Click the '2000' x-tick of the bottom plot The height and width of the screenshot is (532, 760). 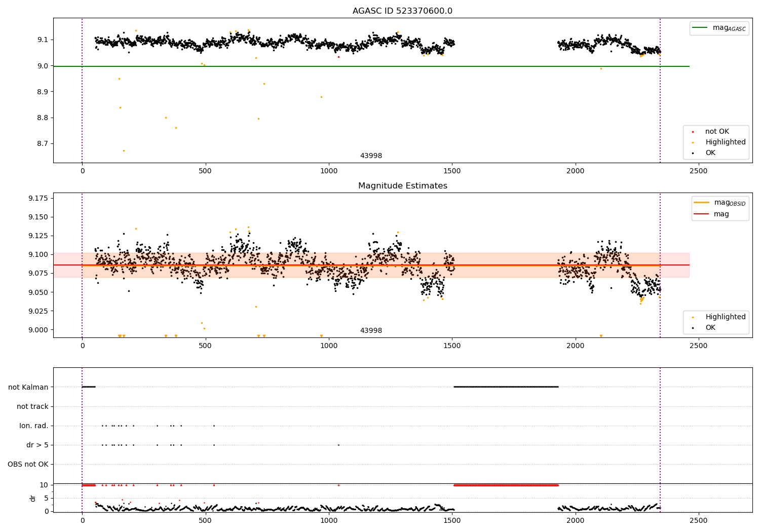(x=576, y=521)
